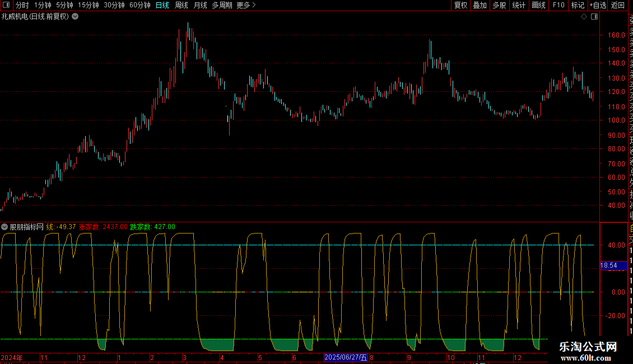The width and height of the screenshot is (633, 364).
Task: Click the 18.54 value marker on indicator axis
Action: (x=608, y=265)
